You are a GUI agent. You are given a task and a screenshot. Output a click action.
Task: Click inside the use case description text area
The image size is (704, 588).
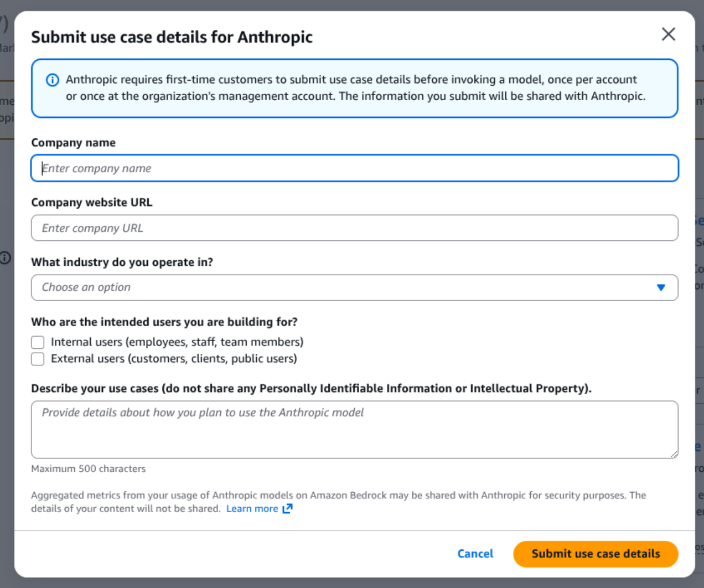pyautogui.click(x=355, y=430)
